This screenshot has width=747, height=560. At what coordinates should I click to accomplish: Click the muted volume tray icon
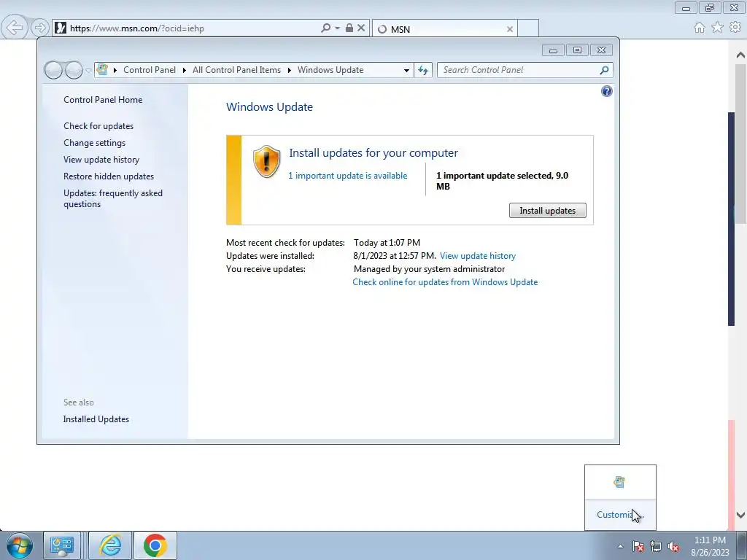(x=673, y=546)
